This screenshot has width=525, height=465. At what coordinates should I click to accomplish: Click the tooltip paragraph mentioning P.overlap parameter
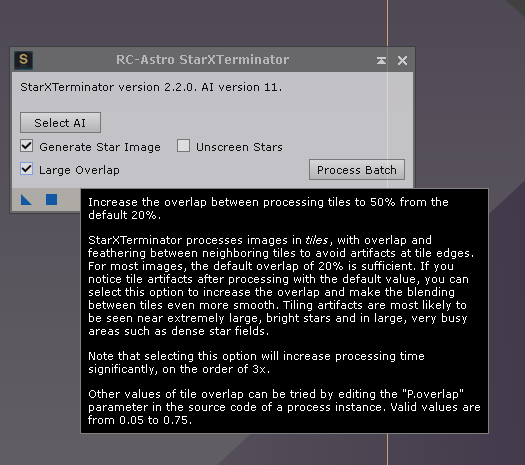(x=284, y=407)
